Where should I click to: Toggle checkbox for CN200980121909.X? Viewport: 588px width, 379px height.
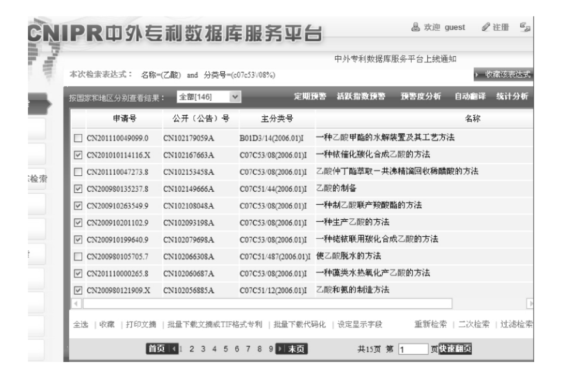tap(78, 290)
